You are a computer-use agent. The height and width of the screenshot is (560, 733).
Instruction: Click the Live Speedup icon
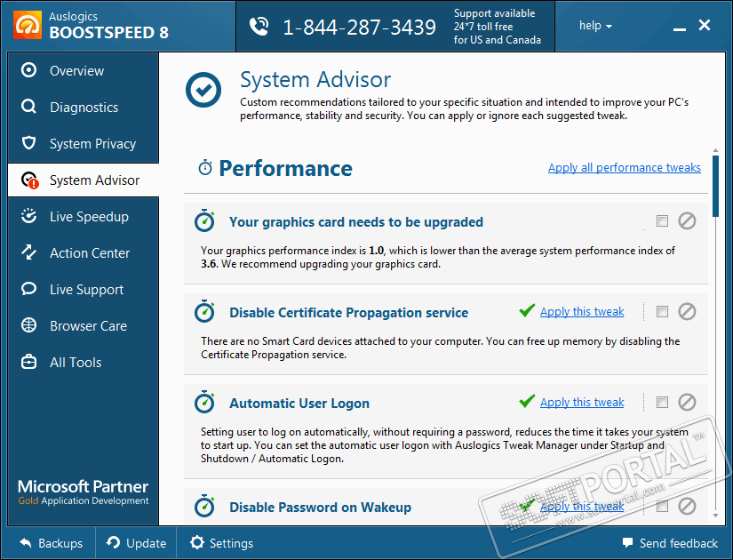[x=28, y=216]
